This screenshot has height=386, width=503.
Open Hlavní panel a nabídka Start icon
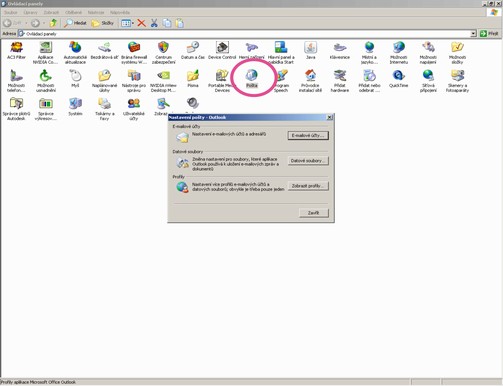click(281, 48)
